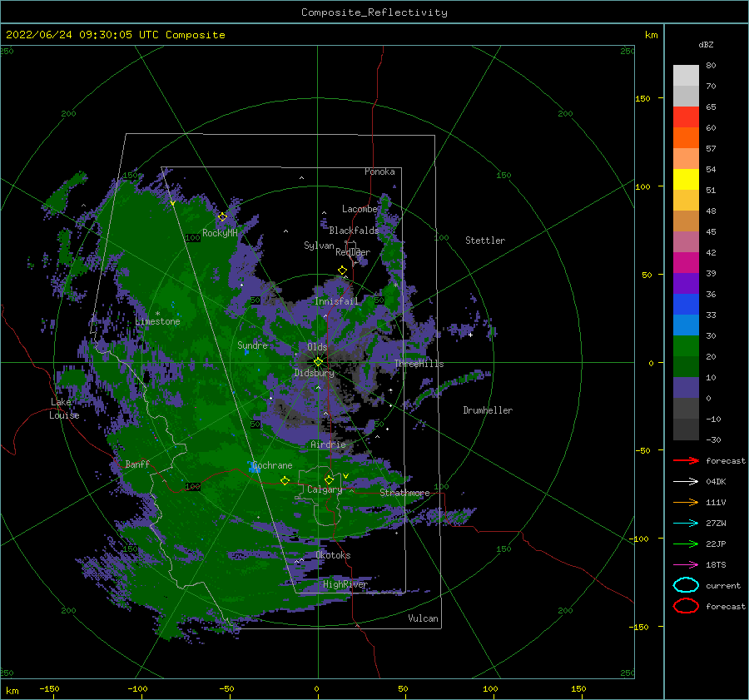
Task: Click the yellow diamond marker near RockyMH
Action: 222,217
